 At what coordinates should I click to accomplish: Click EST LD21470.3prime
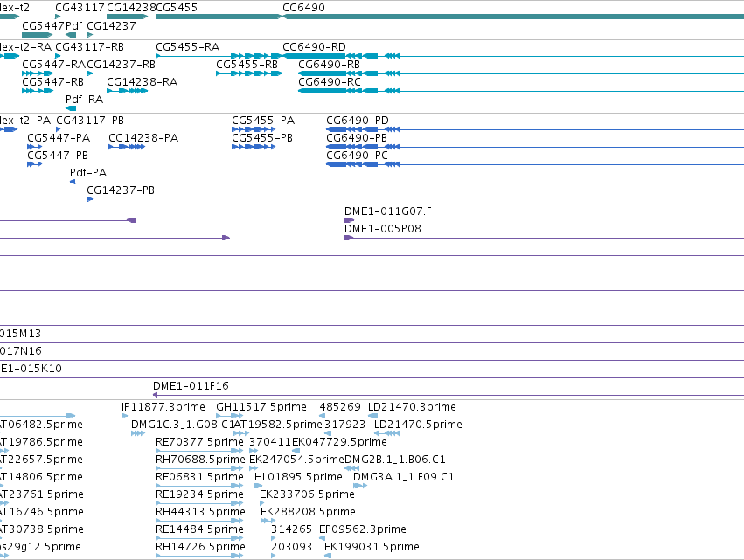click(x=412, y=407)
